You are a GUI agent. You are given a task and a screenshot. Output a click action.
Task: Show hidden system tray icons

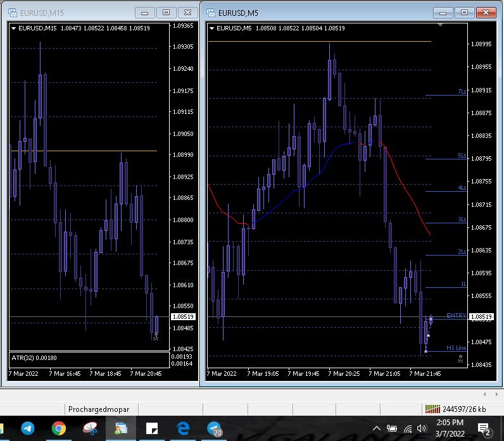(x=377, y=428)
